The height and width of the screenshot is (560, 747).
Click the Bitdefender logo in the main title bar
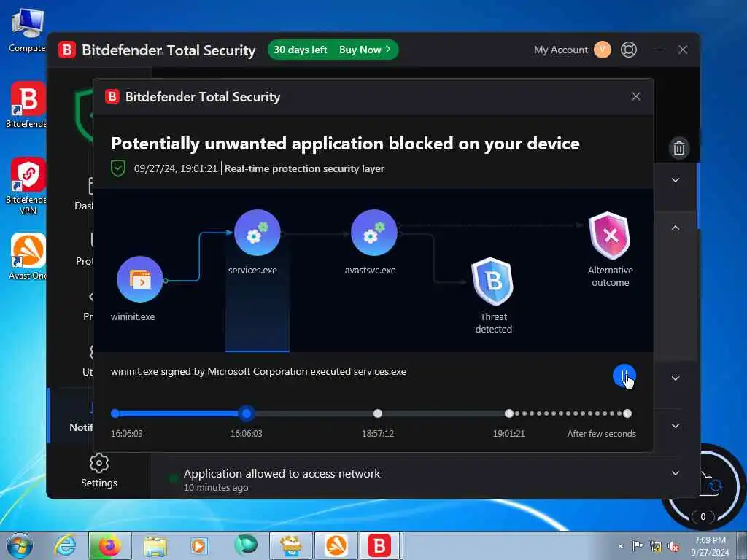pos(67,50)
